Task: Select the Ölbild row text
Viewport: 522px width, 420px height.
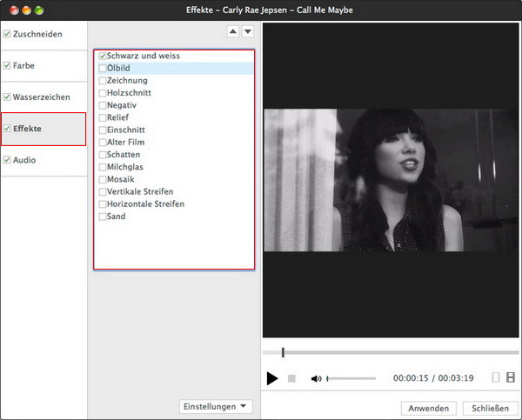Action: (x=118, y=68)
